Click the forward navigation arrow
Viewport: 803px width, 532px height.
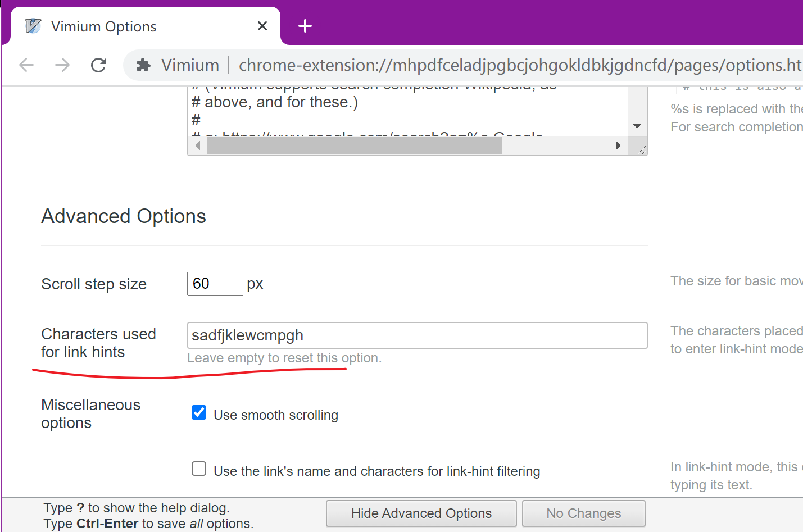point(62,65)
